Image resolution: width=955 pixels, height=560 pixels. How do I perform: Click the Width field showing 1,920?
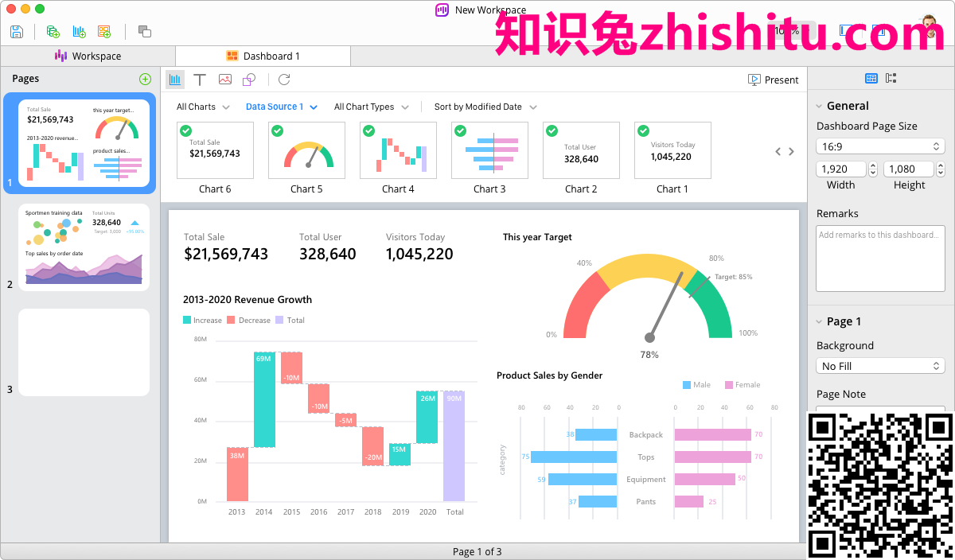(842, 169)
